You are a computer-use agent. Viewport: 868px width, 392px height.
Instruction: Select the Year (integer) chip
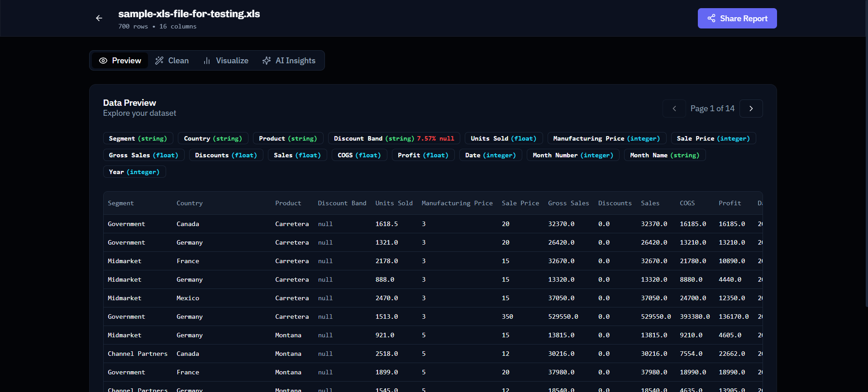(x=134, y=172)
